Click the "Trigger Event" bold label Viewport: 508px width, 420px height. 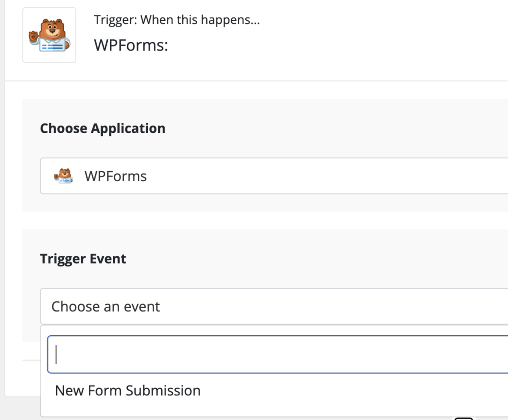pos(83,259)
